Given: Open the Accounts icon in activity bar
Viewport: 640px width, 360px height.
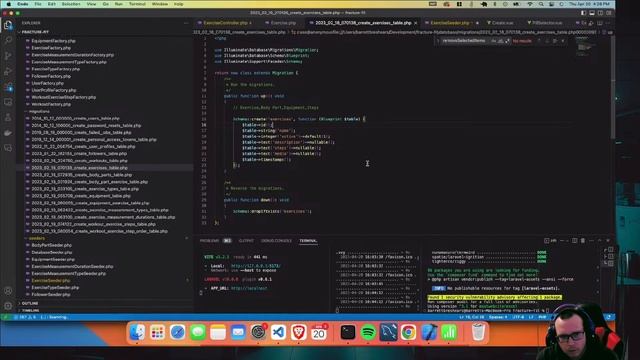Looking at the screenshot, I should coord(8,291).
